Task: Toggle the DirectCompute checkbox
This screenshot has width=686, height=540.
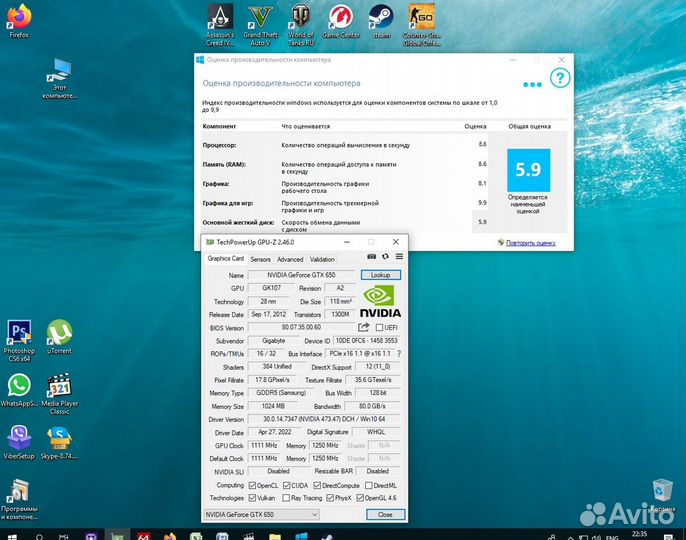Action: [x=317, y=485]
